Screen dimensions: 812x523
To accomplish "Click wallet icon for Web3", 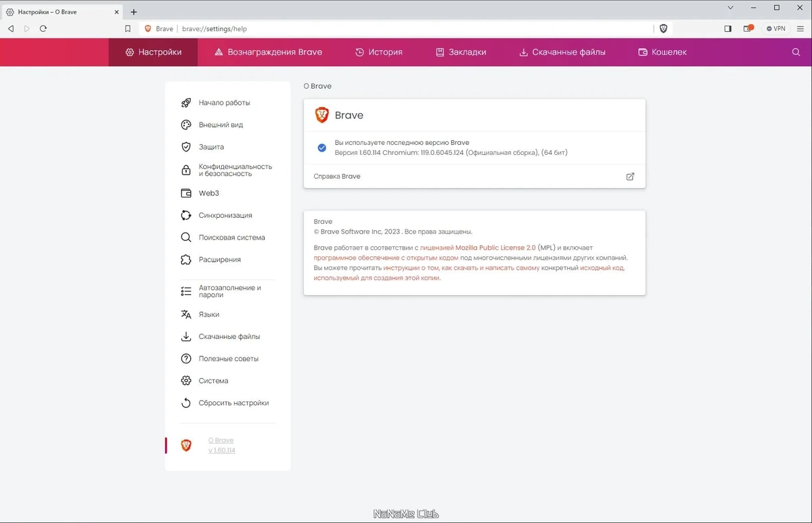I will (186, 193).
